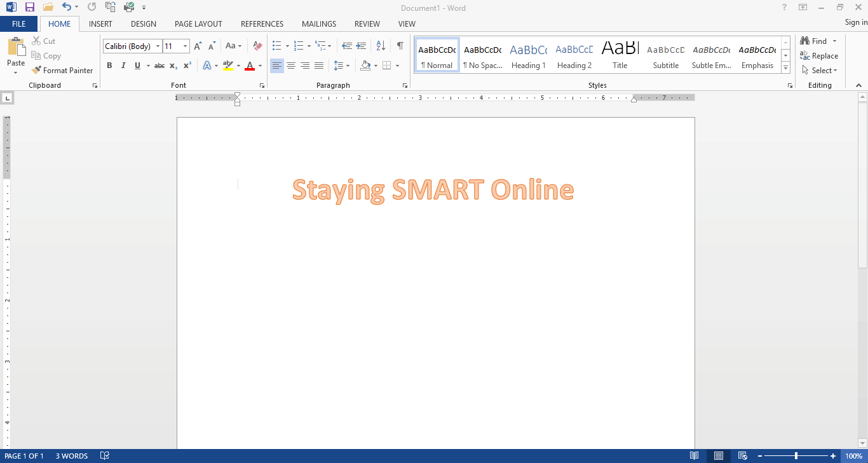Image resolution: width=868 pixels, height=463 pixels.
Task: Click the yellow Text Highlight Color button
Action: point(228,66)
